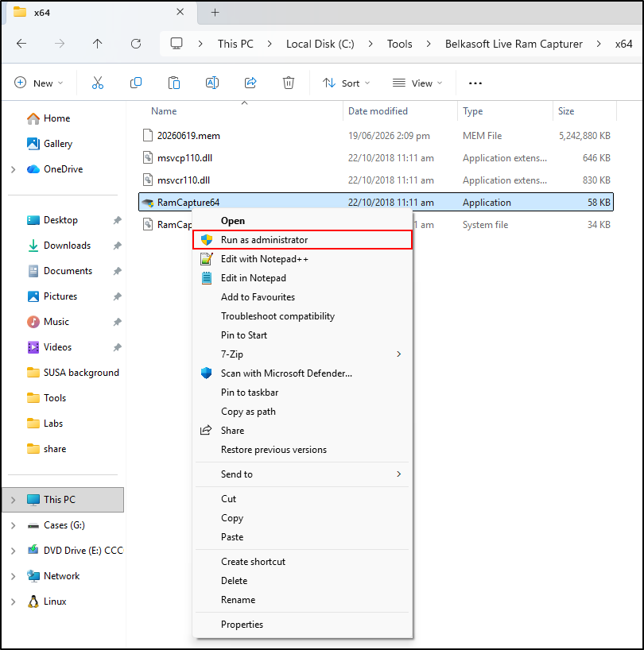Click the Paste clipboard icon in toolbar
This screenshot has height=650, width=644.
click(x=174, y=83)
